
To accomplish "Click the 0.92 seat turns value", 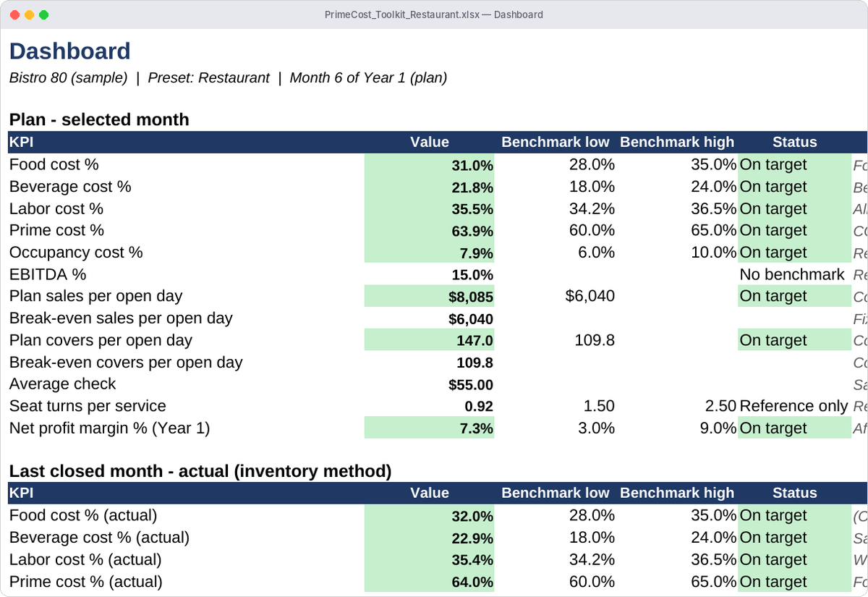I will pyautogui.click(x=479, y=407).
